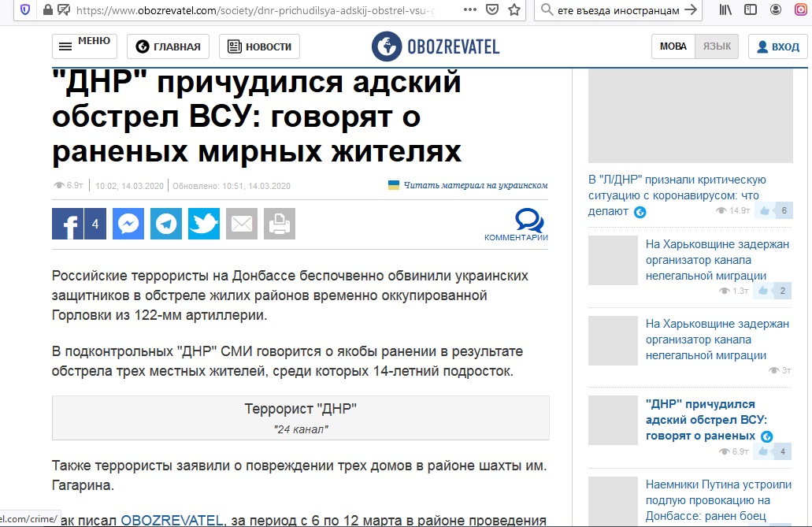The image size is (812, 527).
Task: Open 'Наемники Путина устроили подлую провокацию' article
Action: coord(718,500)
